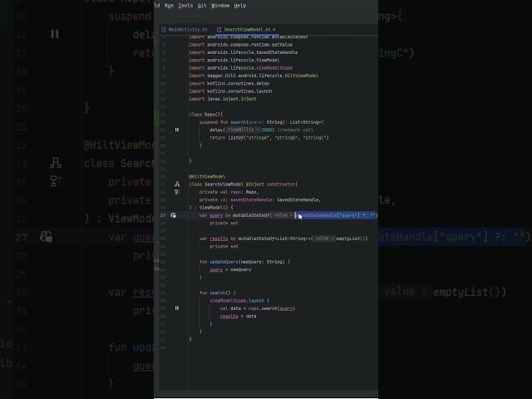Switch to the MainActivity.kt tab
532x399 pixels.
[188, 30]
